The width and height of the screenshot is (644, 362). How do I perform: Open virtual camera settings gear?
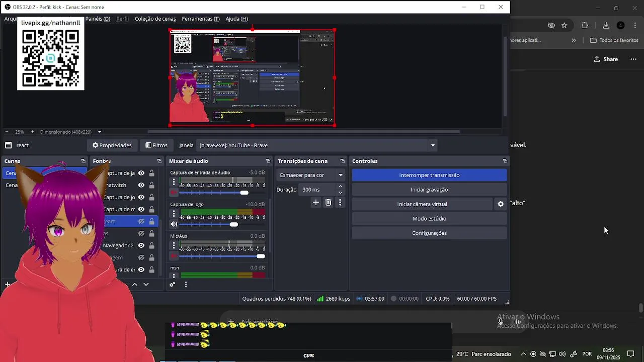[501, 204]
